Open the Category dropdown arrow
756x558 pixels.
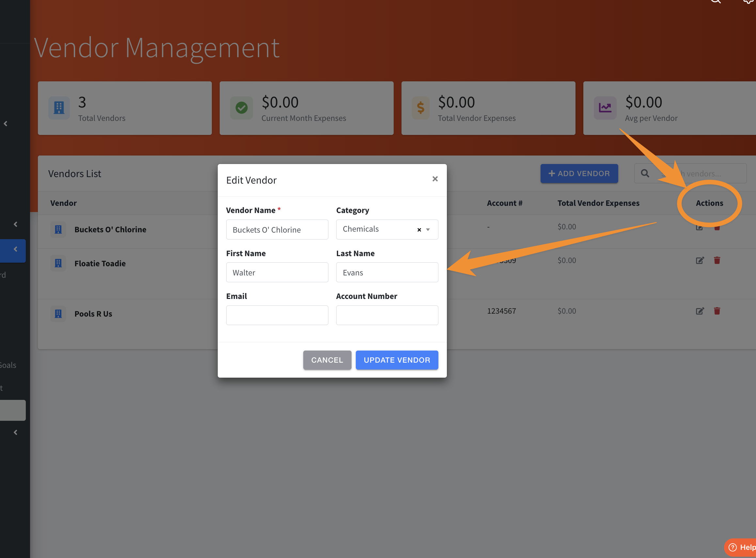pos(428,230)
